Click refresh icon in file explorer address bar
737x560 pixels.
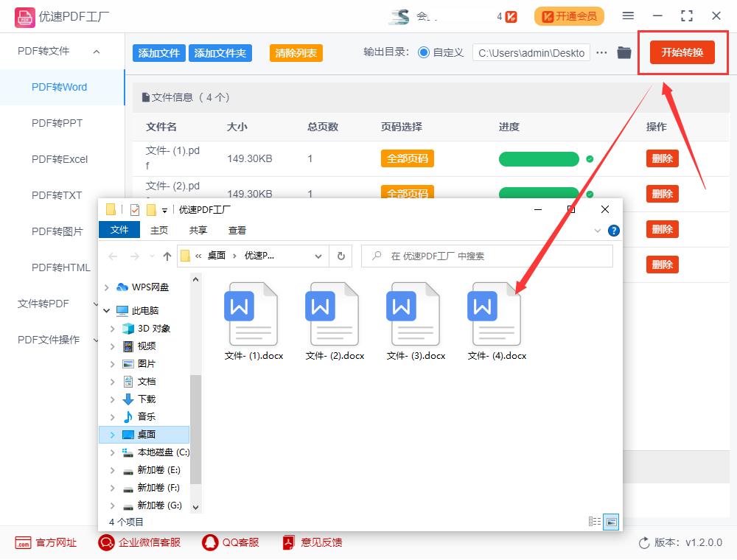pyautogui.click(x=340, y=256)
